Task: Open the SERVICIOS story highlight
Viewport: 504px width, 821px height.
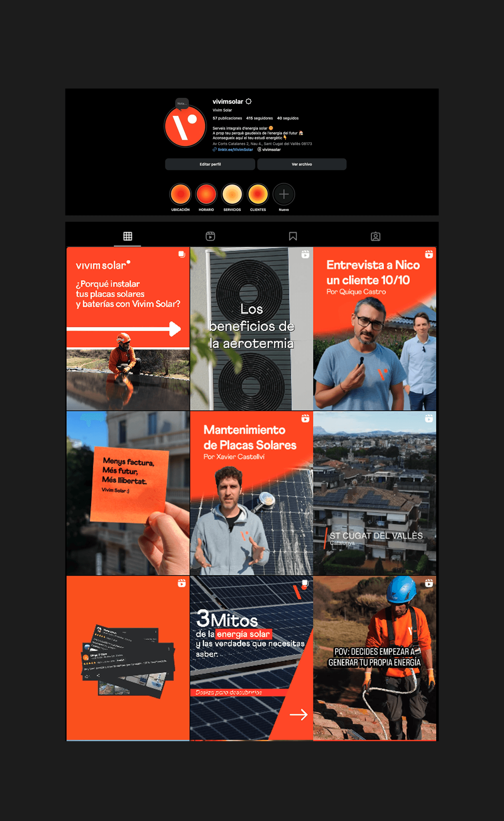Action: 232,194
